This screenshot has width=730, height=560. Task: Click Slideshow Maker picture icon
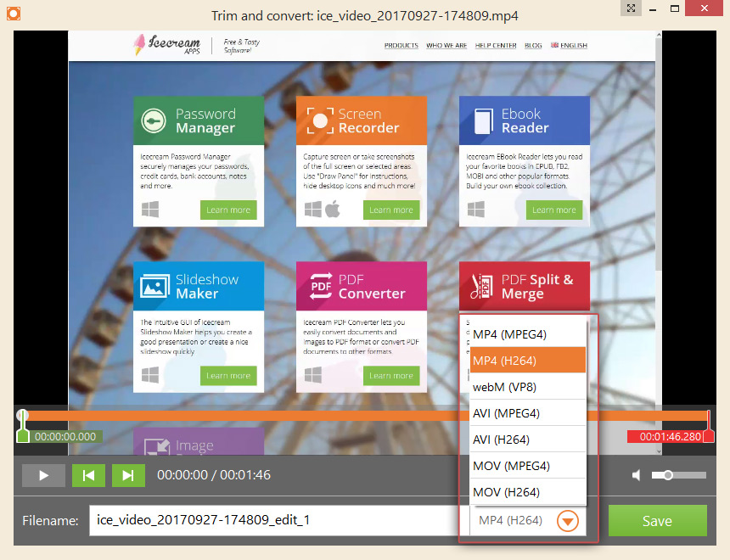click(x=155, y=286)
